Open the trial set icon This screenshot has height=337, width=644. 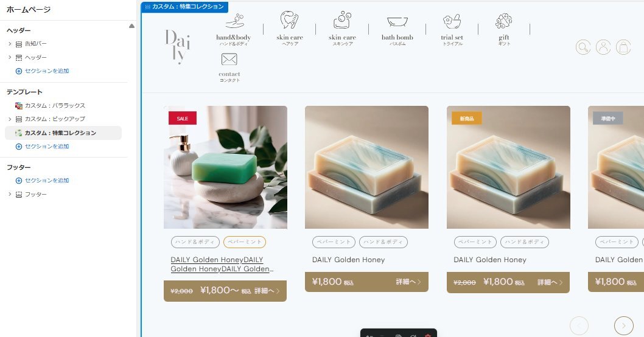coord(452,21)
